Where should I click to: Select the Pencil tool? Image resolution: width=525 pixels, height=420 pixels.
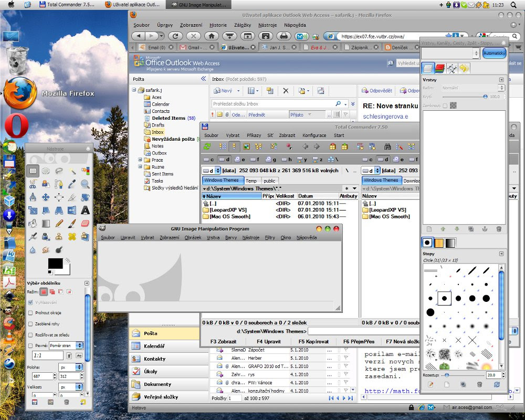tap(59, 224)
